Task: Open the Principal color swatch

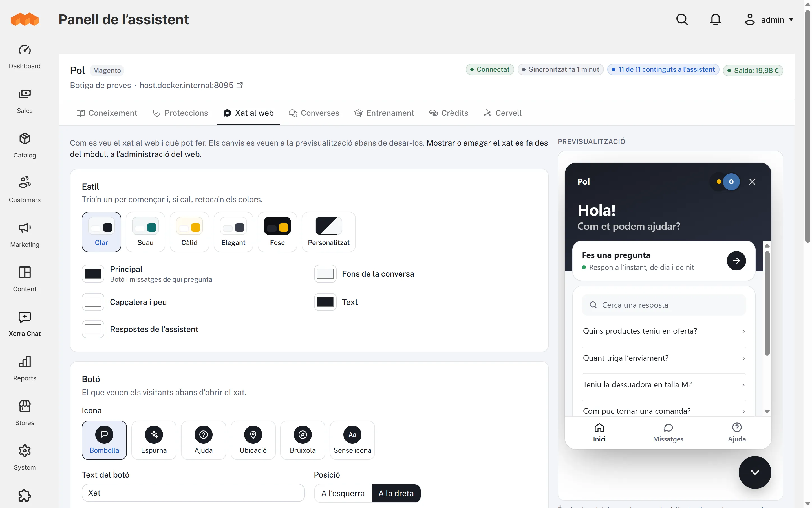Action: pyautogui.click(x=93, y=274)
